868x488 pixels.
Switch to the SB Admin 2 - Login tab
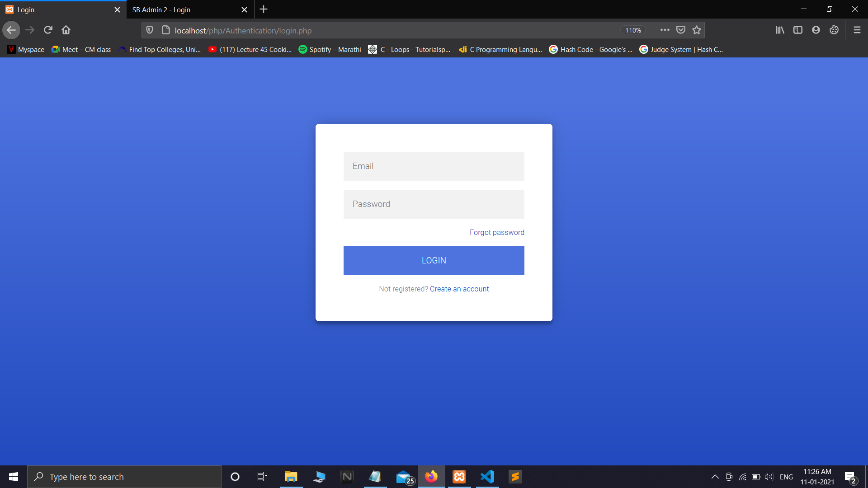[x=181, y=9]
